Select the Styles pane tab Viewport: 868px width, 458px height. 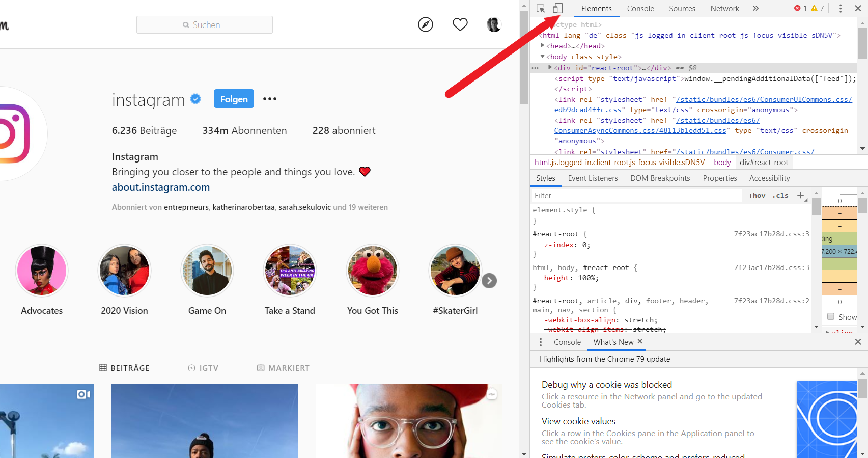[x=546, y=178]
